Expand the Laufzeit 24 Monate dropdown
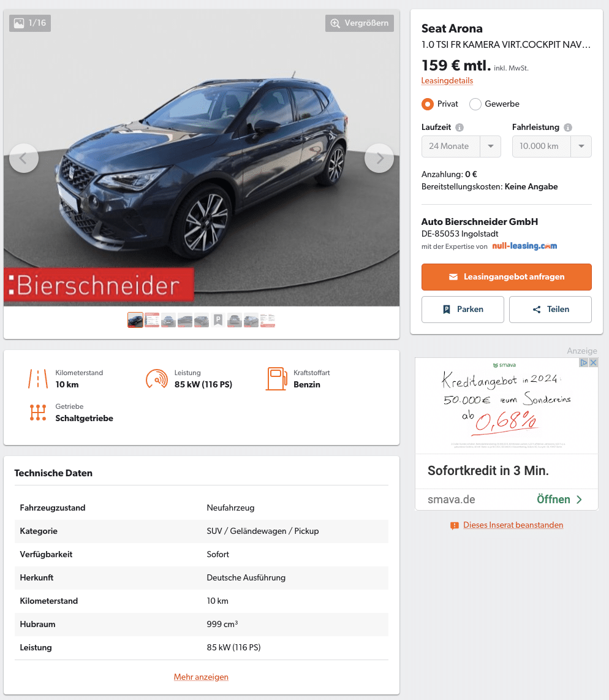This screenshot has width=609, height=700. [461, 146]
